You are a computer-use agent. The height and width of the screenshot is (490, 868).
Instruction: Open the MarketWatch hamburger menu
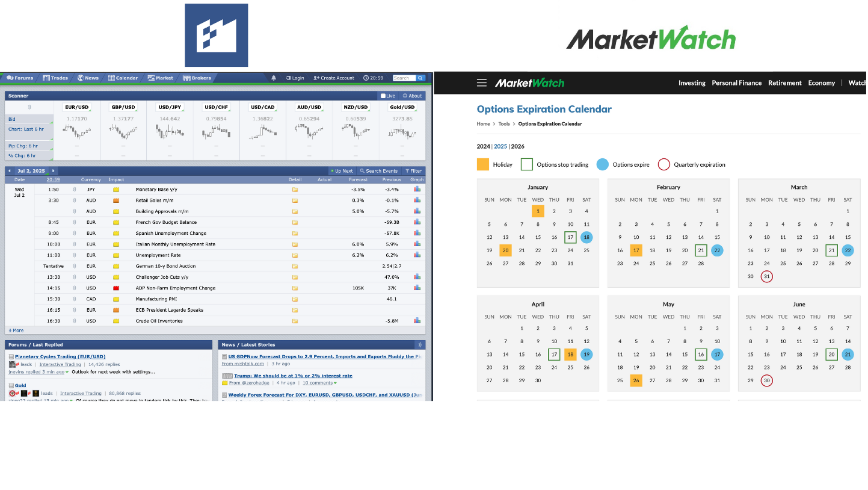tap(482, 83)
